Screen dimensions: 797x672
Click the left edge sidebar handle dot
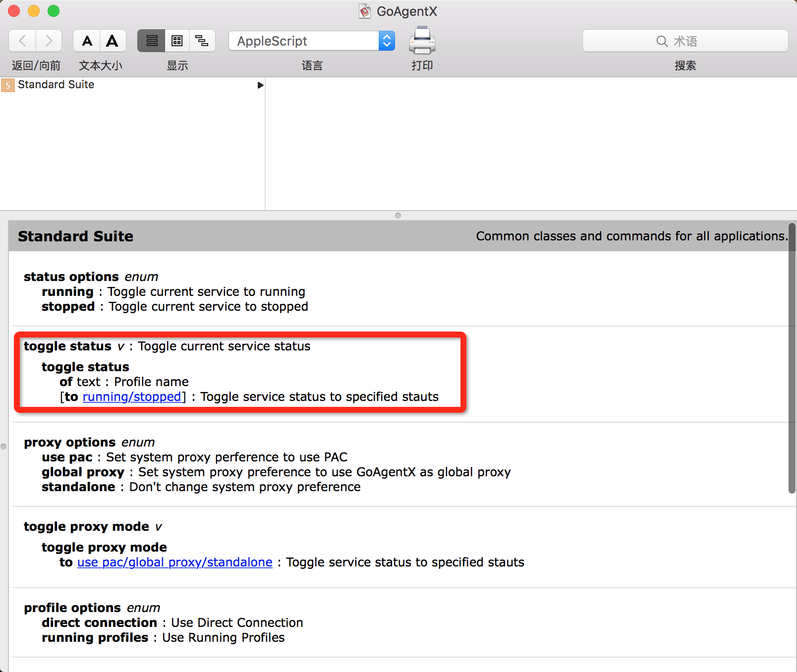(x=3, y=447)
